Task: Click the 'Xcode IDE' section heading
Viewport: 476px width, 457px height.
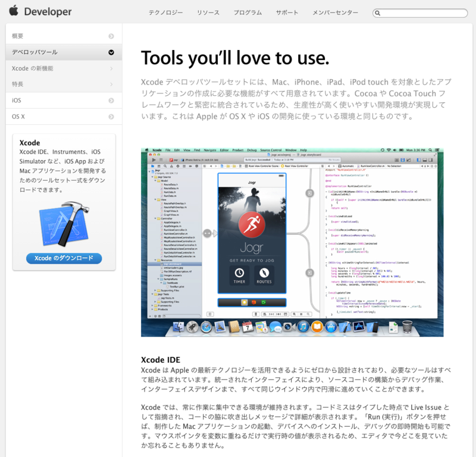Action: pos(161,360)
